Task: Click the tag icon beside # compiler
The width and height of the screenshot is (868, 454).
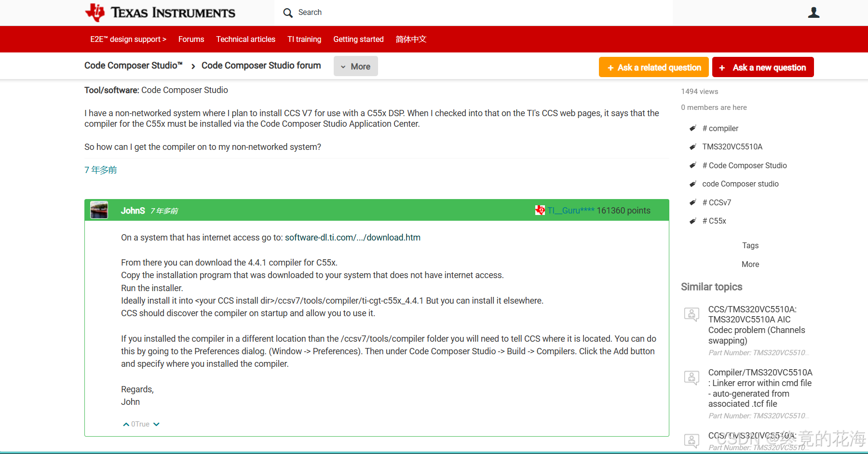Action: pos(692,128)
